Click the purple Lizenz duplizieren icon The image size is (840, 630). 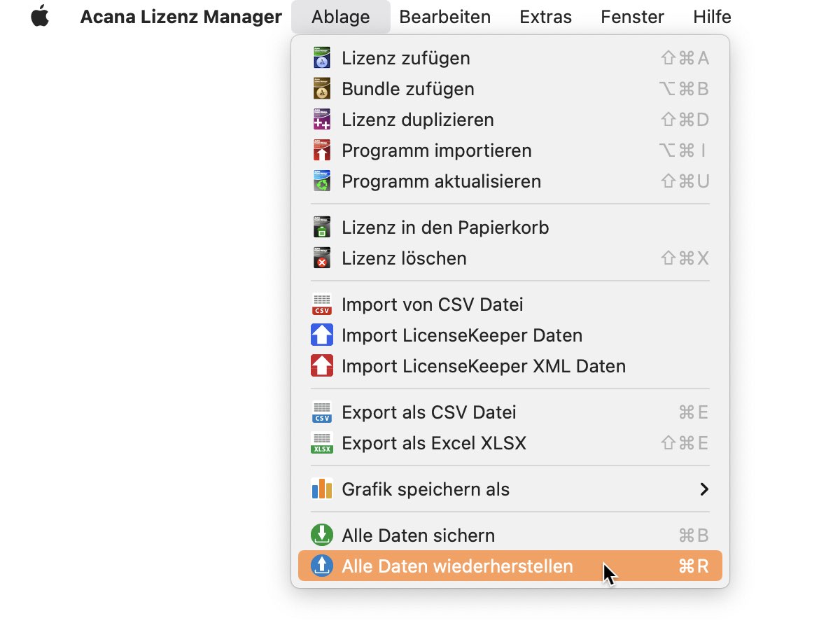pyautogui.click(x=321, y=120)
